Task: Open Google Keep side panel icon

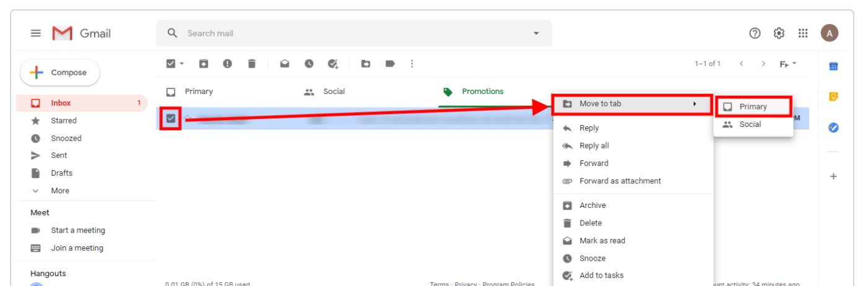Action: click(833, 97)
